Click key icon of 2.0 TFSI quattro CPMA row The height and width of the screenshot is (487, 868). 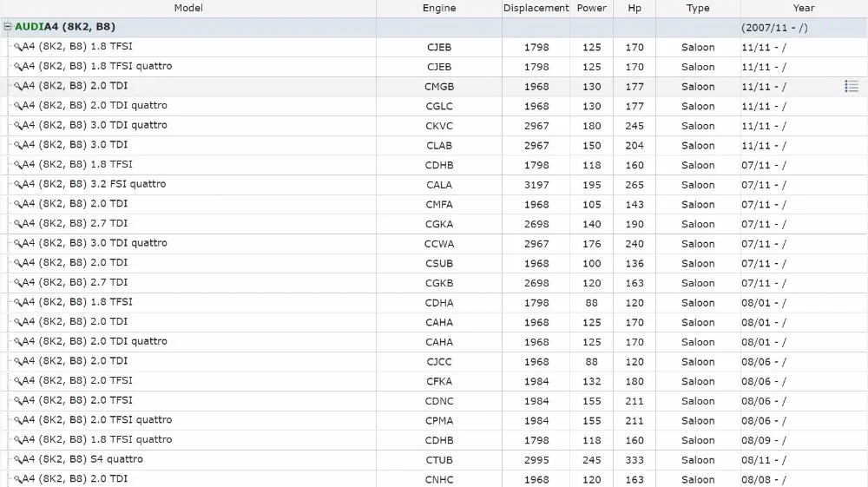tap(17, 420)
